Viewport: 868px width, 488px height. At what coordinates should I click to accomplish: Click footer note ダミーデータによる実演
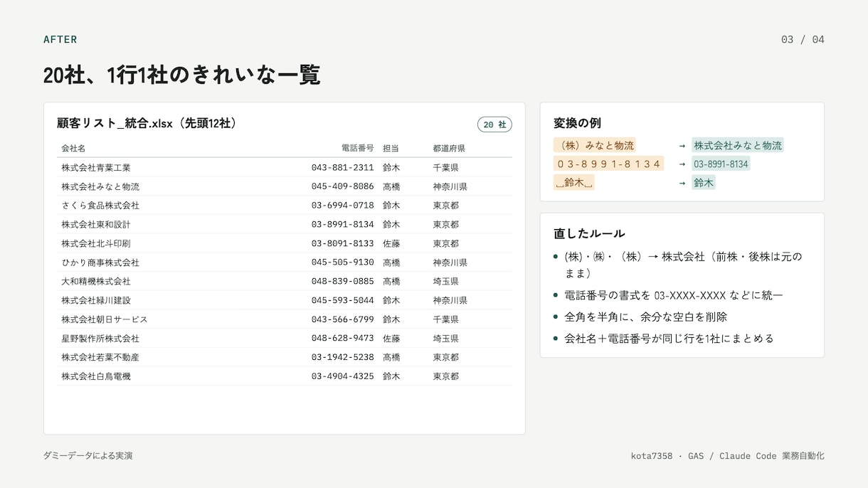pyautogui.click(x=88, y=455)
